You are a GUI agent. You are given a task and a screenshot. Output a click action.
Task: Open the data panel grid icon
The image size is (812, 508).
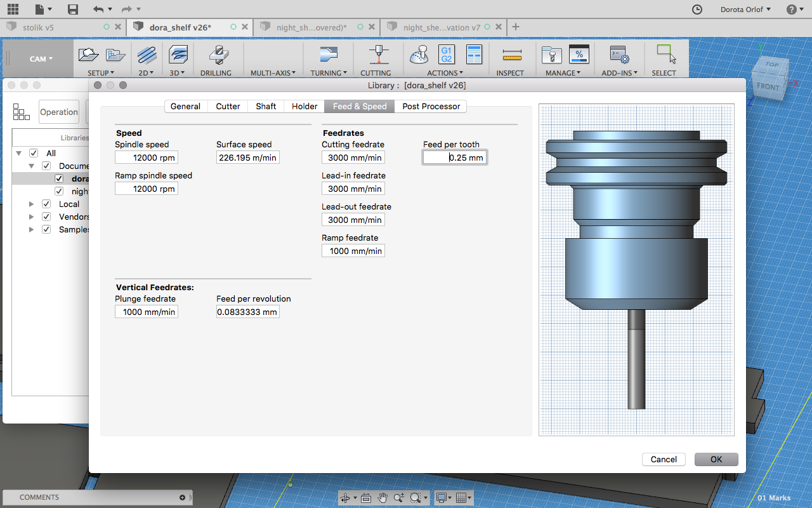click(x=13, y=9)
